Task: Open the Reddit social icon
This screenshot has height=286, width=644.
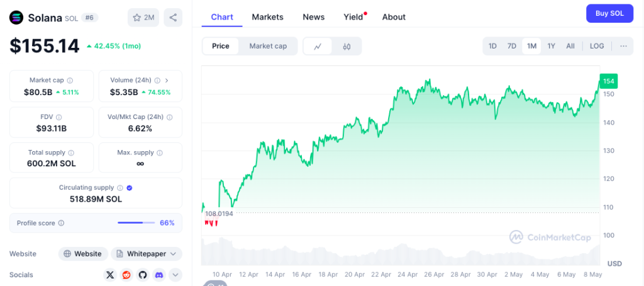Action: [x=126, y=275]
